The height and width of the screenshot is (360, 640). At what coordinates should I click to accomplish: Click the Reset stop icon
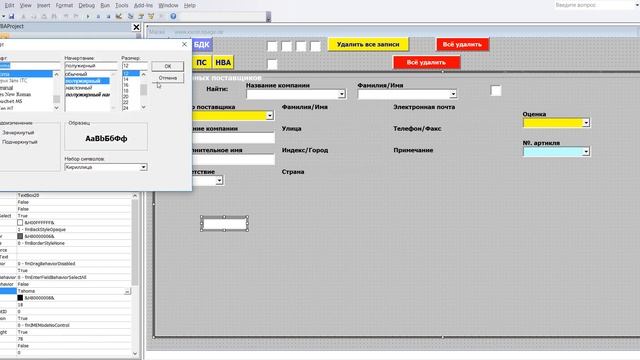(x=109, y=16)
